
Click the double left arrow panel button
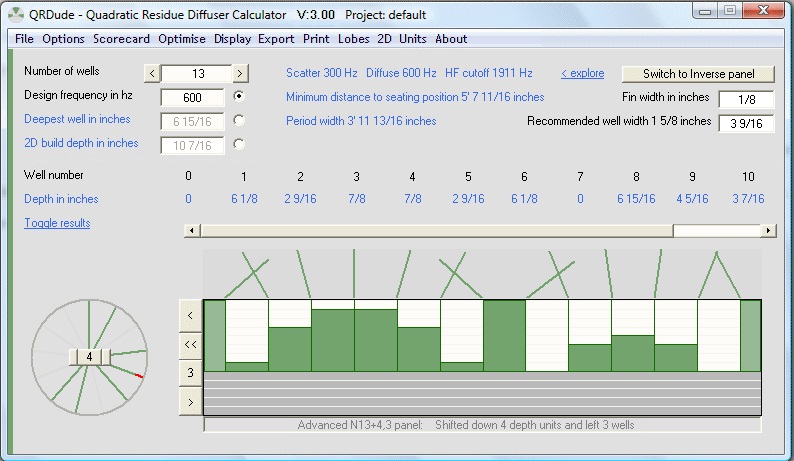coord(190,343)
